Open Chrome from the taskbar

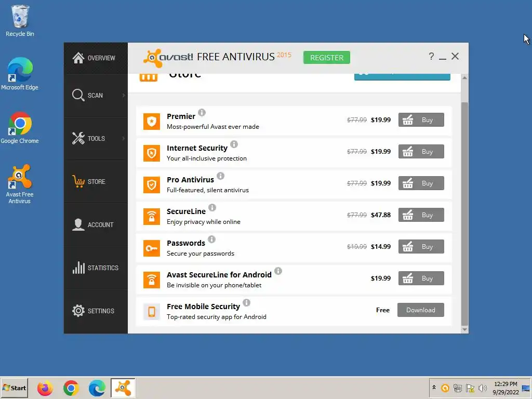(x=71, y=388)
